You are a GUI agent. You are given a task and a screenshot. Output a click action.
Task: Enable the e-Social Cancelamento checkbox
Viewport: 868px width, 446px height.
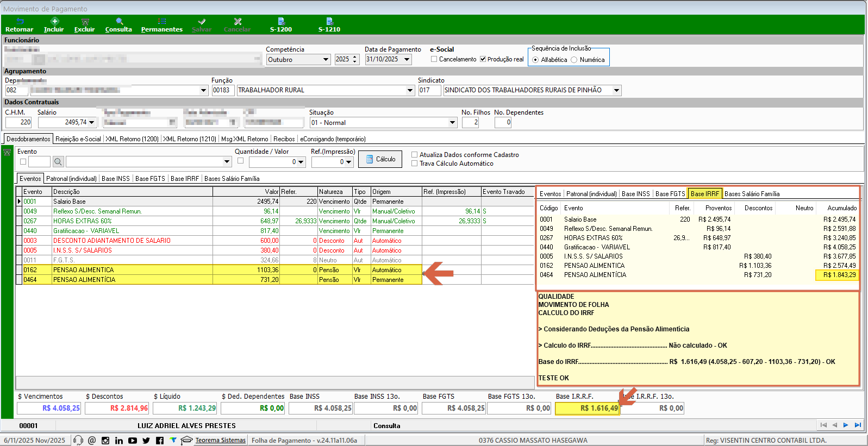434,59
